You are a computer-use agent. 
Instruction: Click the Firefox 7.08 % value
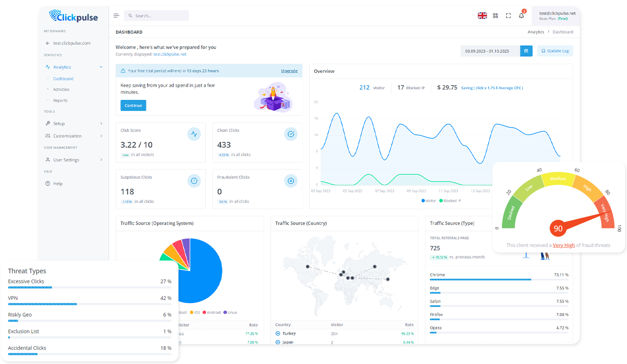[x=561, y=314]
